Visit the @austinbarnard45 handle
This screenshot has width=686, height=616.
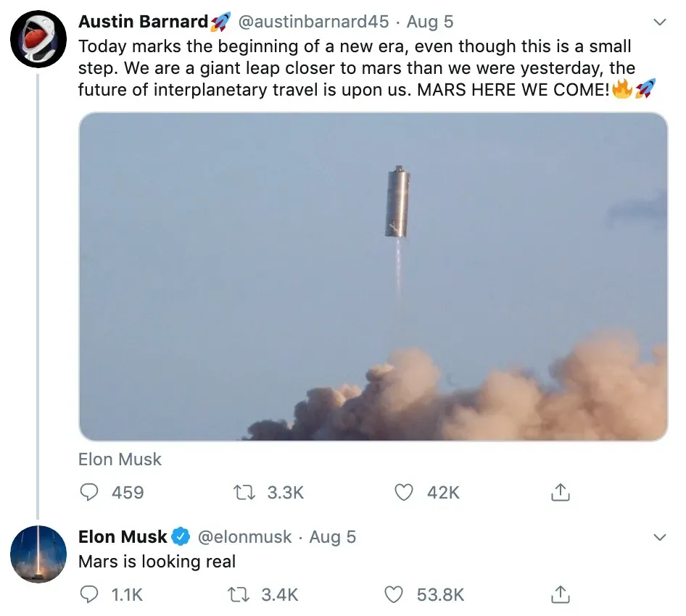[x=313, y=22]
